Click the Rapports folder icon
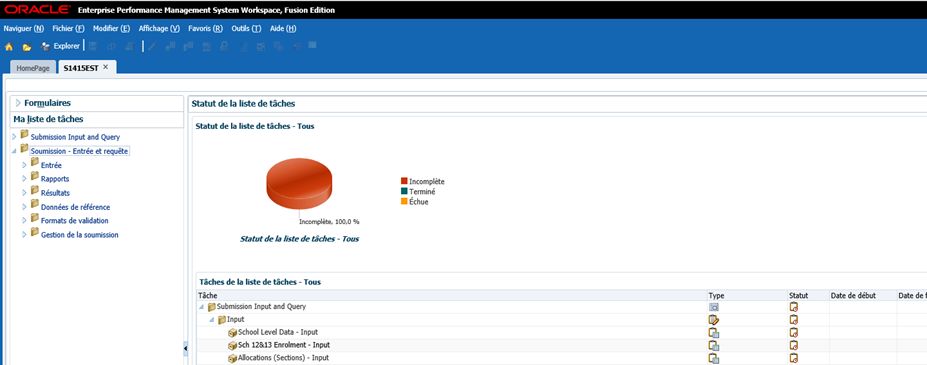927x365 pixels. tap(35, 177)
